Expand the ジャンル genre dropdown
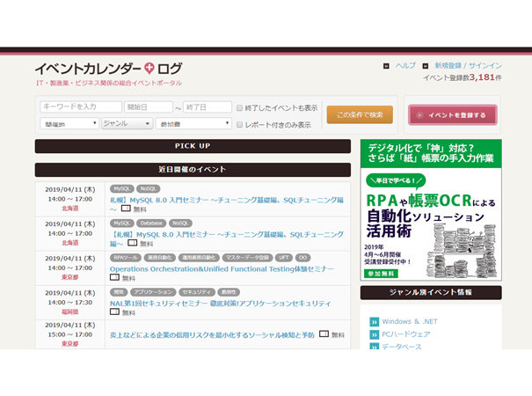 pyautogui.click(x=127, y=124)
